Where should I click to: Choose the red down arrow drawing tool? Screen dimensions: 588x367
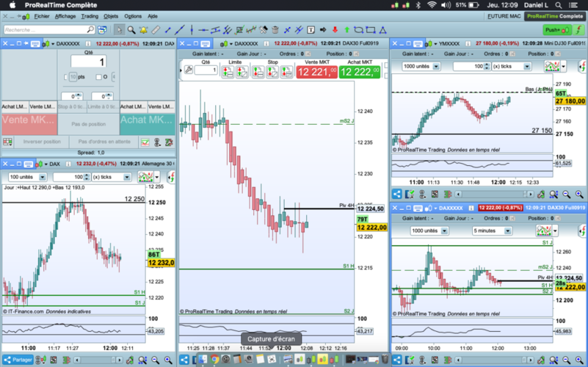coord(335,29)
